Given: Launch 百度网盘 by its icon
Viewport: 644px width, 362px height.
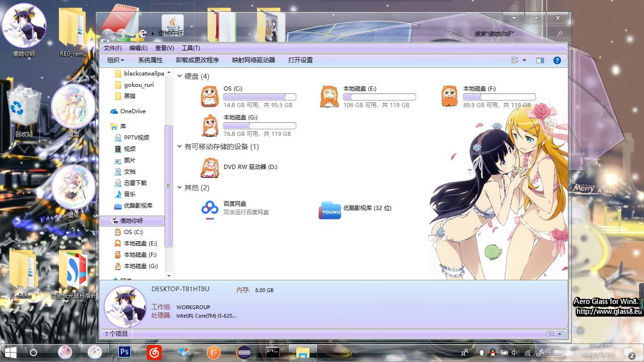Looking at the screenshot, I should (209, 208).
